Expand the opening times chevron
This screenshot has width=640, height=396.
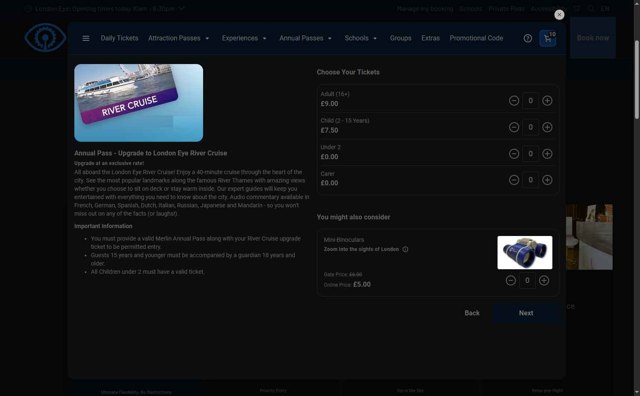182,8
